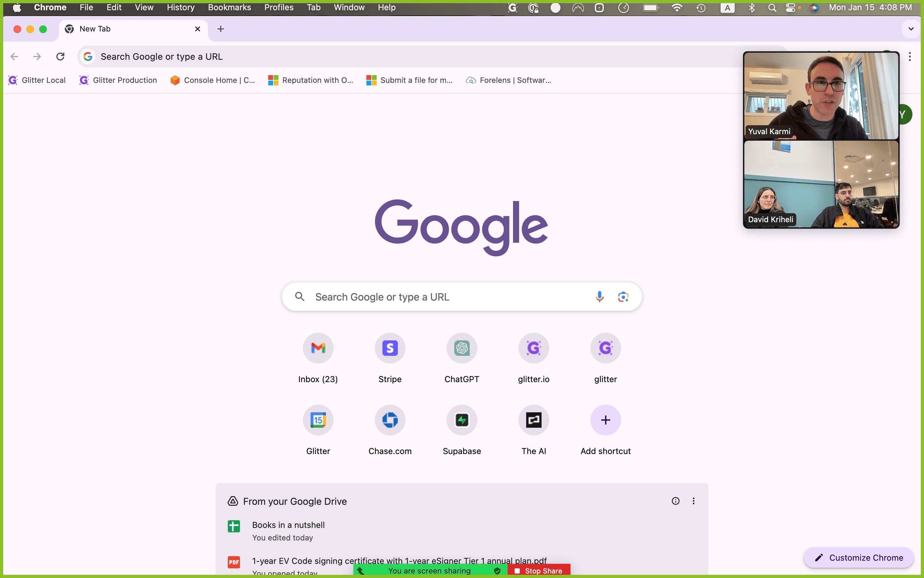Click the battery status icon
The height and width of the screenshot is (578, 924).
point(651,8)
